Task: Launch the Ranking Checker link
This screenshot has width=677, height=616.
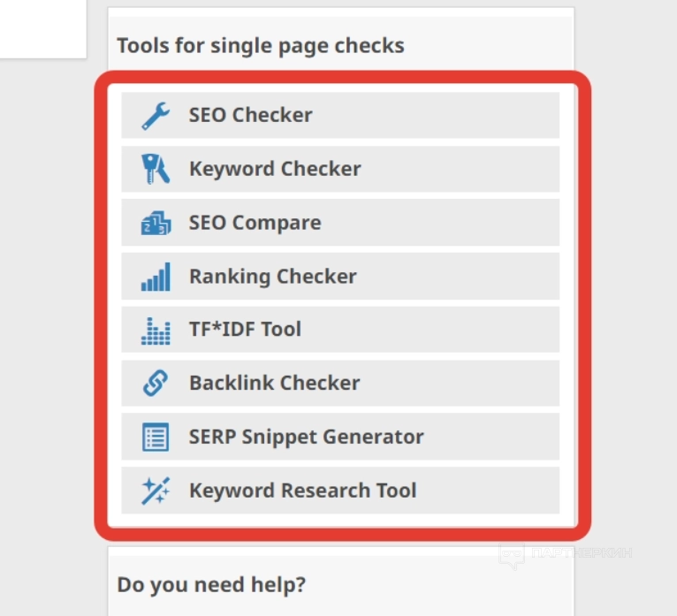Action: click(272, 277)
